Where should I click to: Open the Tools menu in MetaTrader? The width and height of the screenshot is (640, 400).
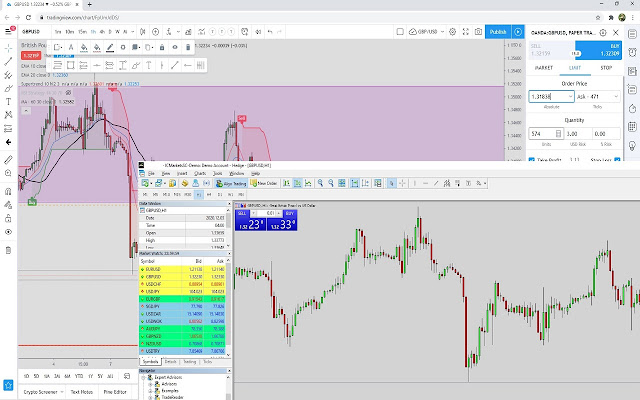217,173
